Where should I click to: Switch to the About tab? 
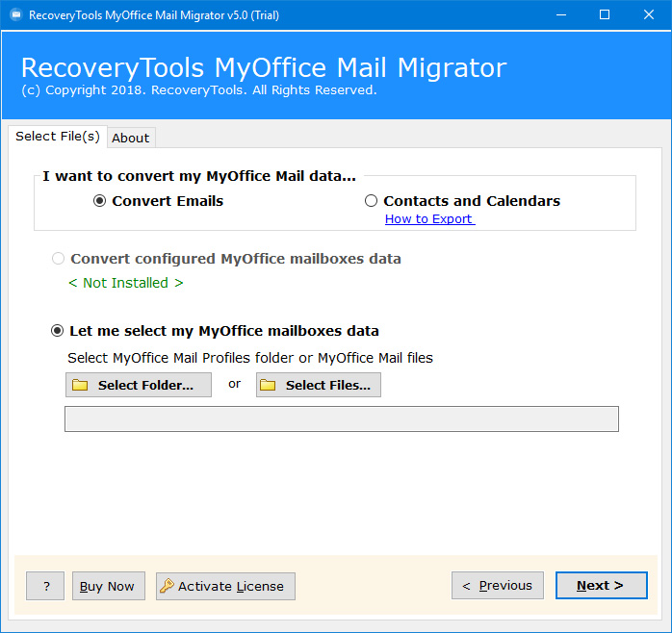131,138
